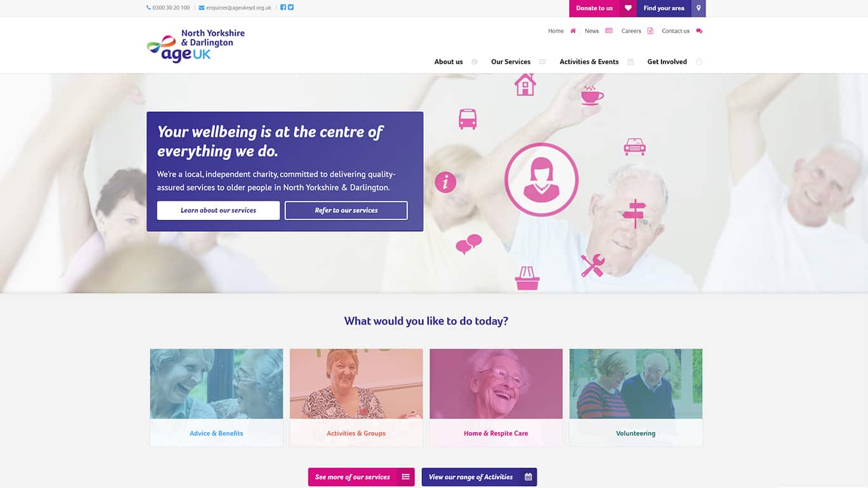Expand the Our Services menu
This screenshot has width=868, height=488.
pyautogui.click(x=518, y=62)
